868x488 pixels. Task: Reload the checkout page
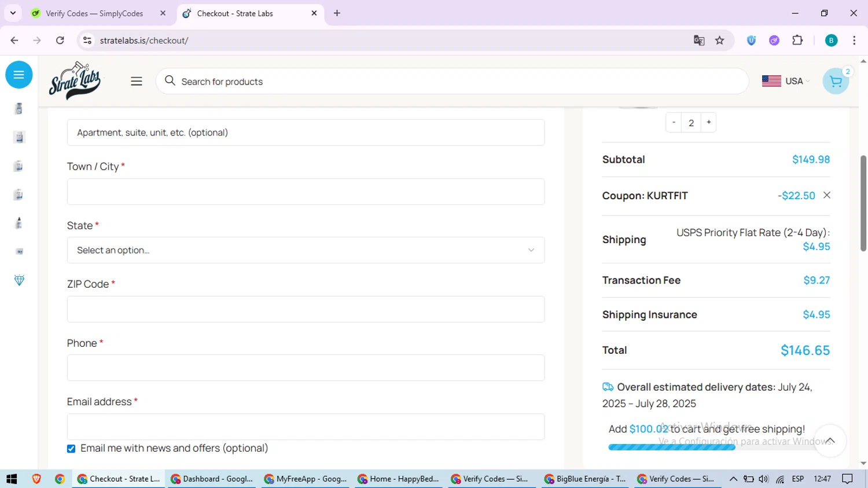click(x=60, y=41)
